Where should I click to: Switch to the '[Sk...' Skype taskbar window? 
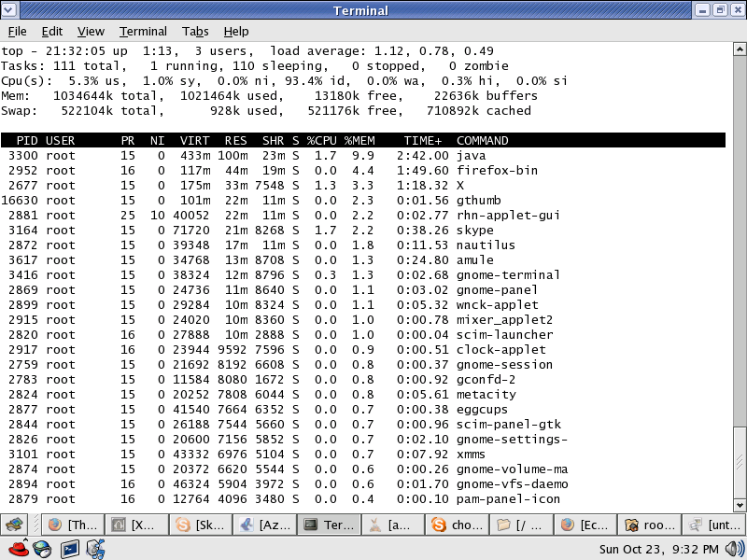pos(201,525)
